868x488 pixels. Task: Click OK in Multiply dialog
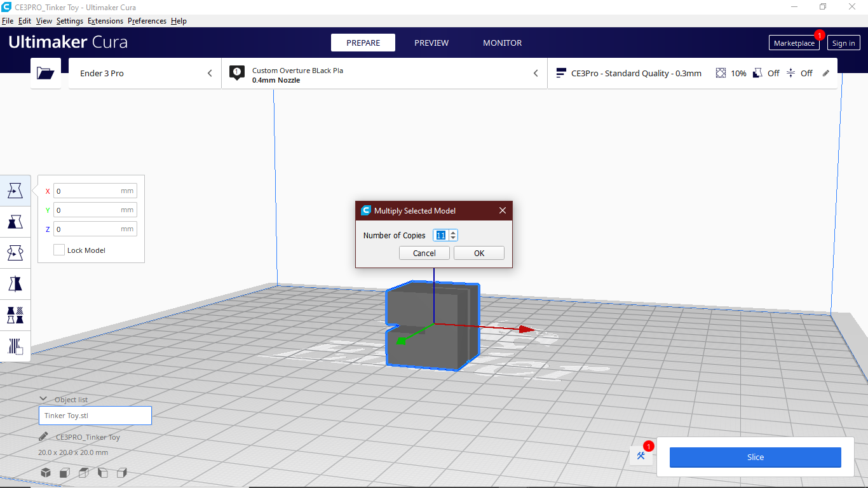click(479, 253)
